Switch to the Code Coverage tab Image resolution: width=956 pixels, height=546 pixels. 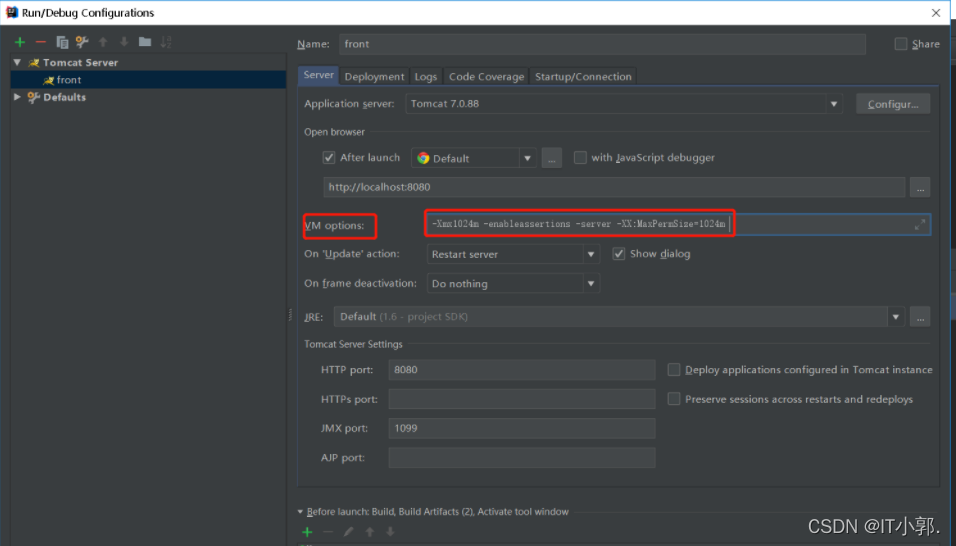click(x=486, y=76)
